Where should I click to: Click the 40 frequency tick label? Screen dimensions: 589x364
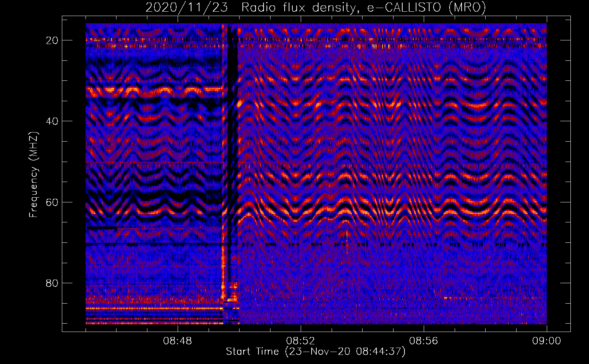[x=52, y=121]
